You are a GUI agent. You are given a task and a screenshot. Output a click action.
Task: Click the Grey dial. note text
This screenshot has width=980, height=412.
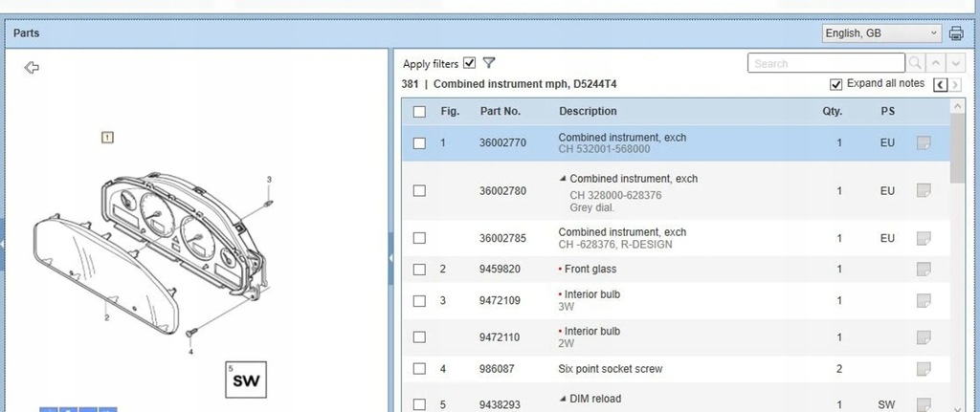pyautogui.click(x=591, y=207)
